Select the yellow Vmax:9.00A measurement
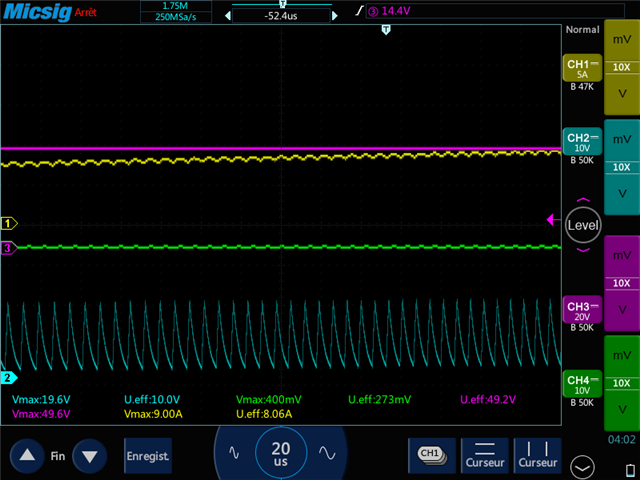The height and width of the screenshot is (480, 640). pos(153,414)
